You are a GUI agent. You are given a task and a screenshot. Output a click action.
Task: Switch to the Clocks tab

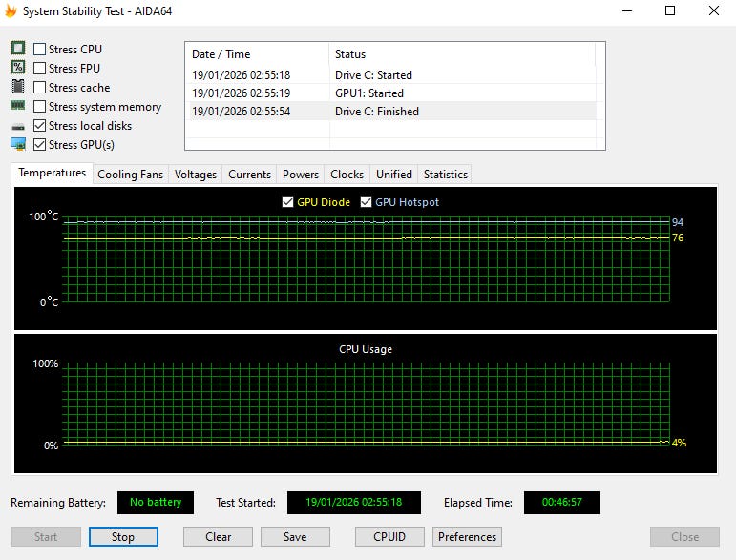(x=347, y=175)
